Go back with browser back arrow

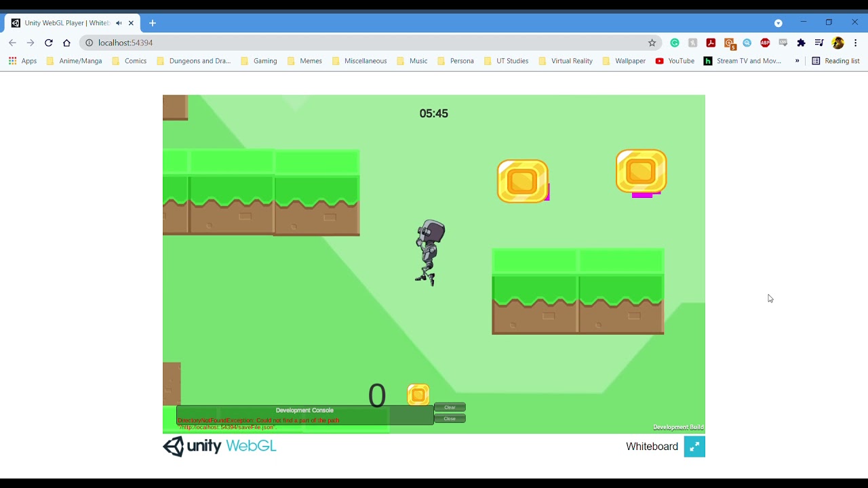(12, 43)
